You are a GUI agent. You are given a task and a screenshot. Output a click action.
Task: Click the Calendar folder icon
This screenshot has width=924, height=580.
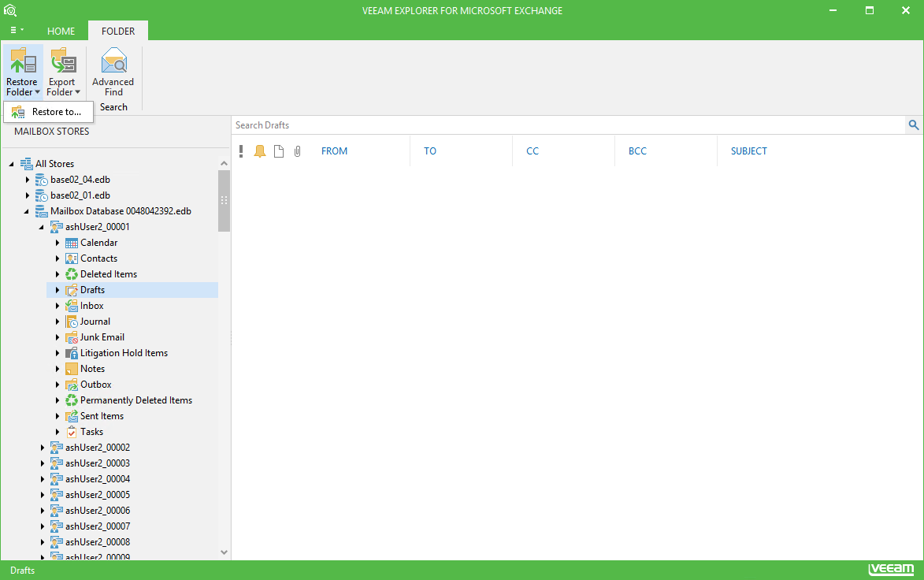click(x=72, y=243)
